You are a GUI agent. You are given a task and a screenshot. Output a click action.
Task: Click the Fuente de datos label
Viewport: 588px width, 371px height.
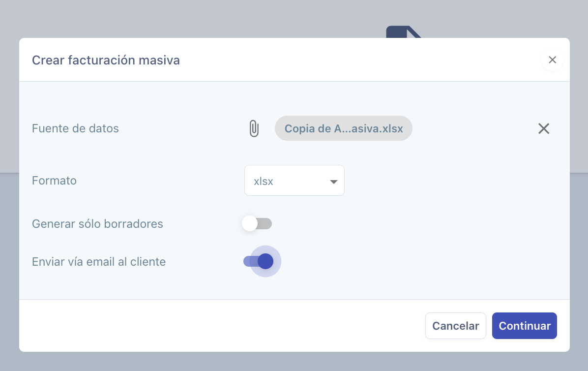[x=75, y=128]
